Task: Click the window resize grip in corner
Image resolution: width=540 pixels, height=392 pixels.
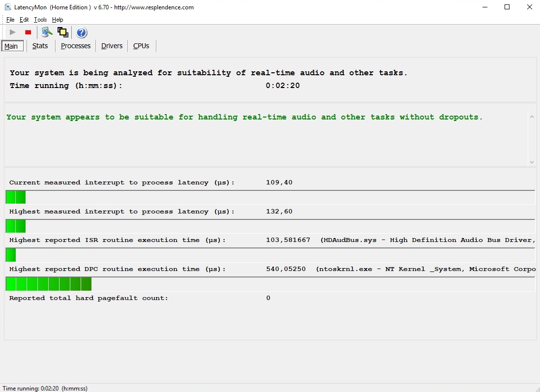Action: coord(537,389)
